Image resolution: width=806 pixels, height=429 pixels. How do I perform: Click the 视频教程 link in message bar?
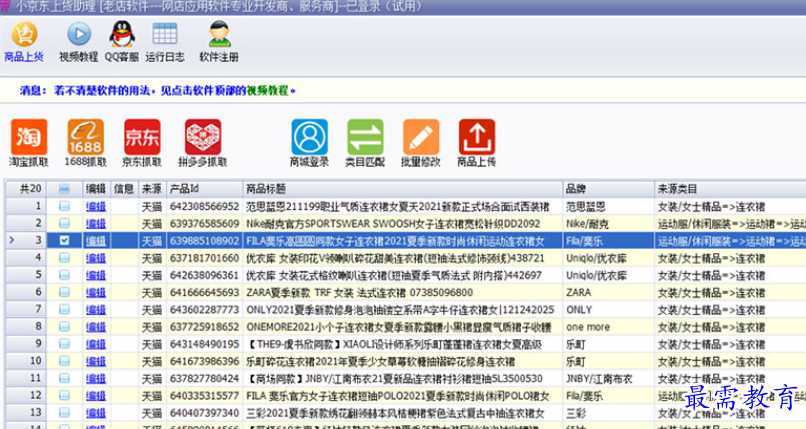pyautogui.click(x=267, y=91)
